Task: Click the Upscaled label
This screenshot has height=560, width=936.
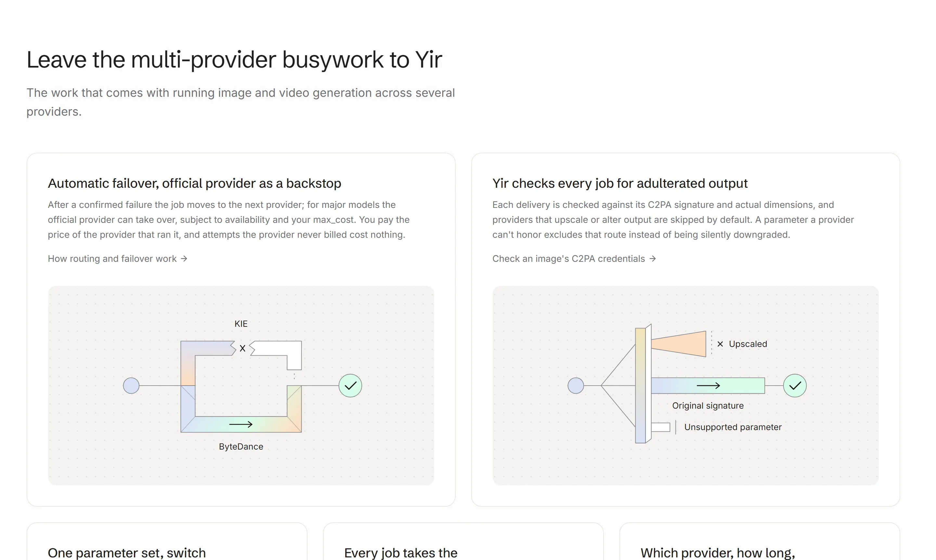Action: click(x=748, y=344)
